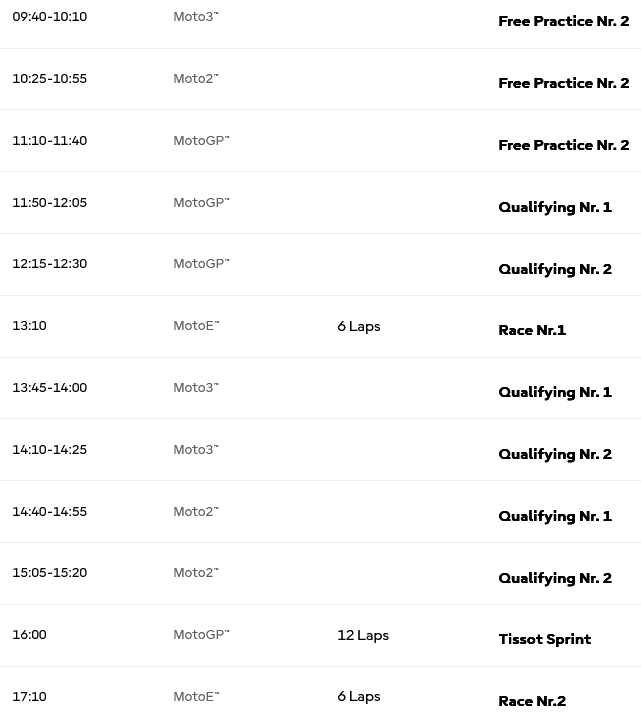Select Moto2 Free Practice Nr. 2 session
The width and height of the screenshot is (641, 712).
click(563, 83)
